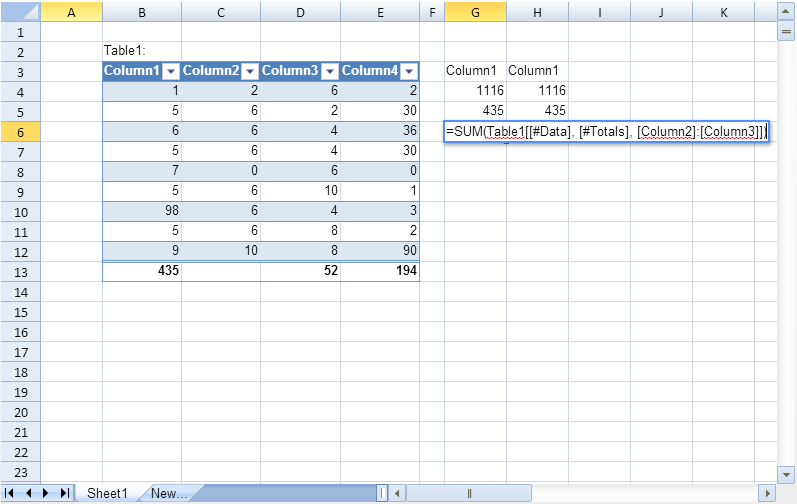
Task: Click cell G4 showing 1116
Action: pyautogui.click(x=475, y=90)
